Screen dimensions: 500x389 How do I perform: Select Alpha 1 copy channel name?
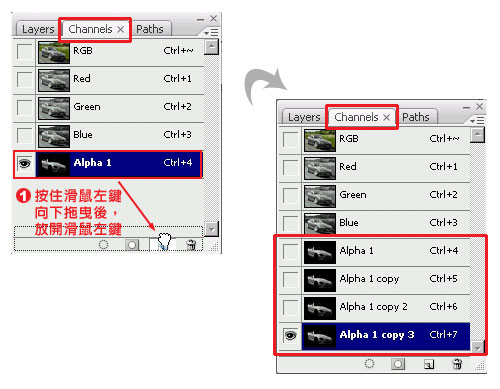[x=369, y=279]
